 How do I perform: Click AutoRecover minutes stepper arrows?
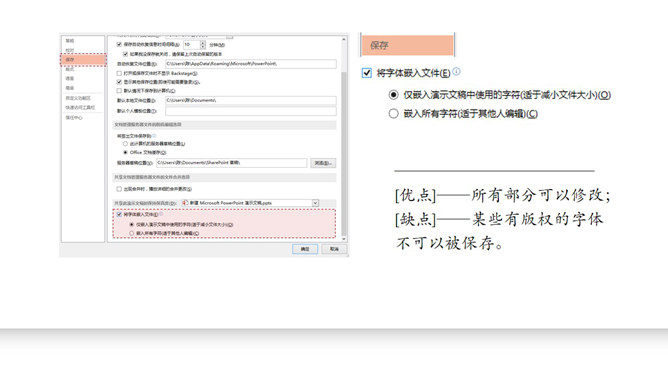(203, 45)
